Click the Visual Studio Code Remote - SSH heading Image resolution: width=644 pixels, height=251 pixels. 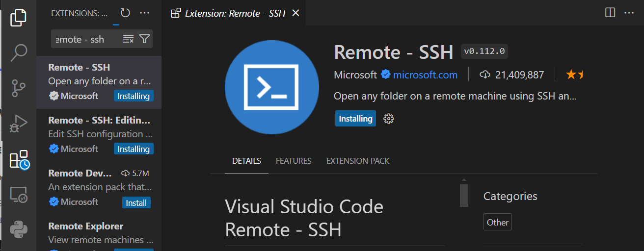click(x=304, y=218)
